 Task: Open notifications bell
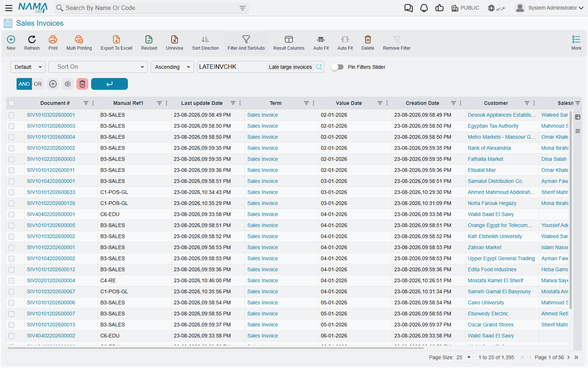pos(424,8)
